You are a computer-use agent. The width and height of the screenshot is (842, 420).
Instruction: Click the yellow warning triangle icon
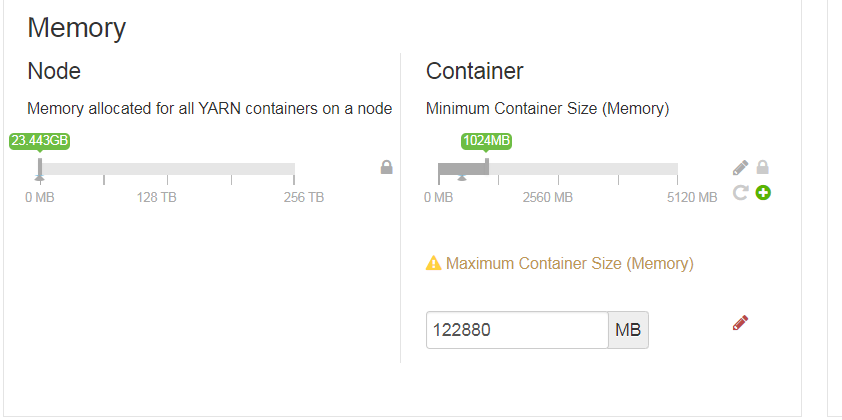[x=433, y=264]
